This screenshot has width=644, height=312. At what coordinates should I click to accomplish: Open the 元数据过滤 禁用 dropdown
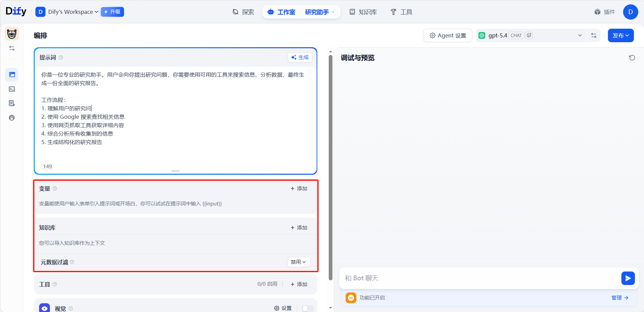click(x=298, y=262)
